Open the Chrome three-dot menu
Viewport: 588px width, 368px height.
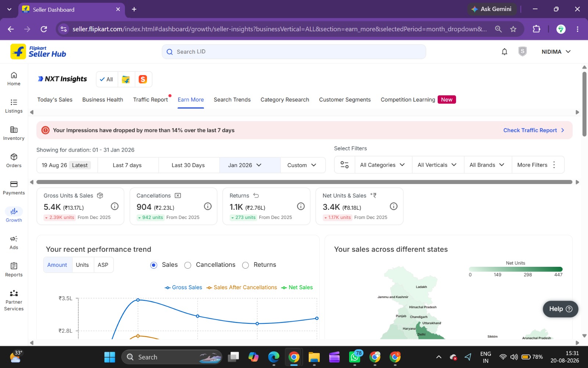[x=577, y=29]
